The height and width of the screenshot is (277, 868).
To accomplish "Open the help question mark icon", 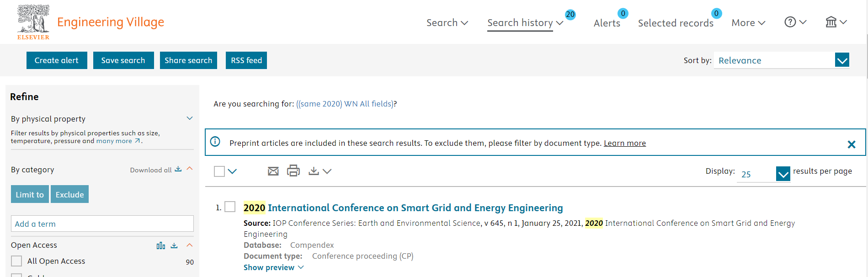I will (790, 22).
